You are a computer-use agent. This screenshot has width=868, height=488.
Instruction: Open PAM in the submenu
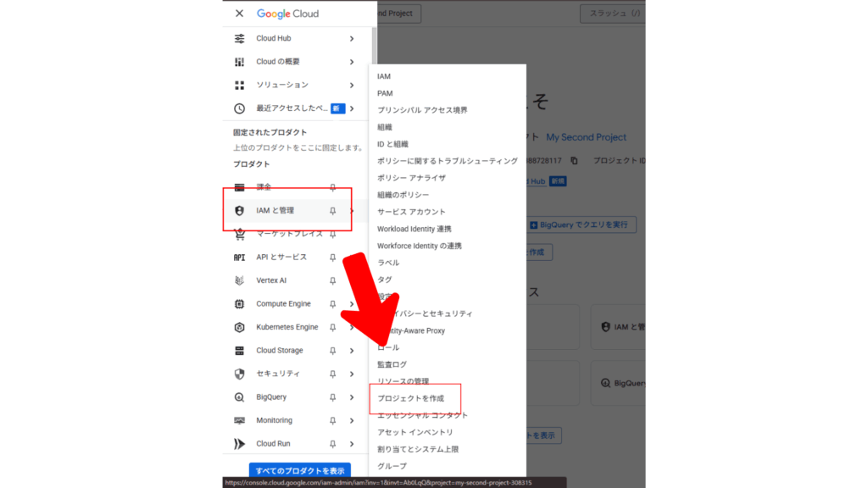385,93
